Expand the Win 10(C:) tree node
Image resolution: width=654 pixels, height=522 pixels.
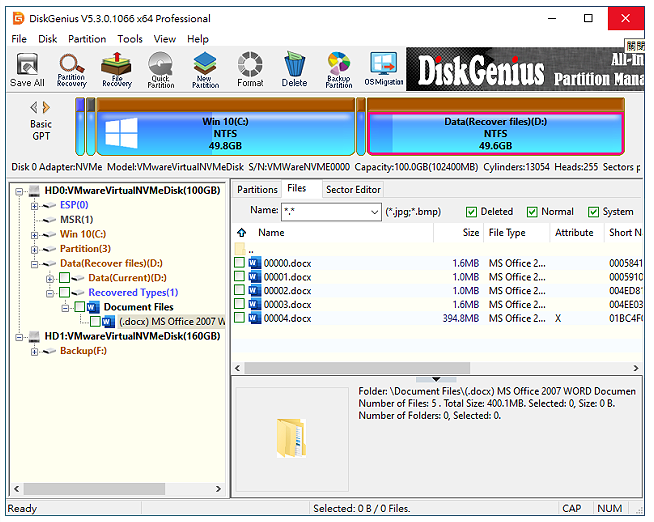35,235
